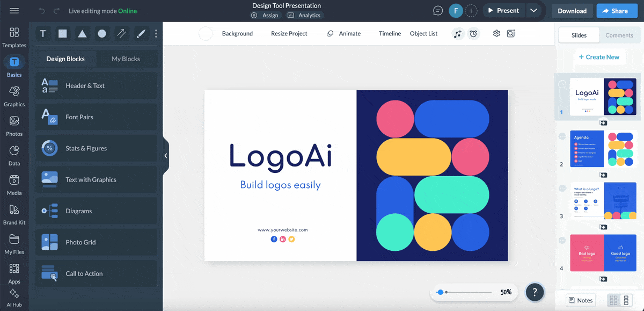This screenshot has width=644, height=311.
Task: Click the background color swatch circle
Action: [206, 34]
